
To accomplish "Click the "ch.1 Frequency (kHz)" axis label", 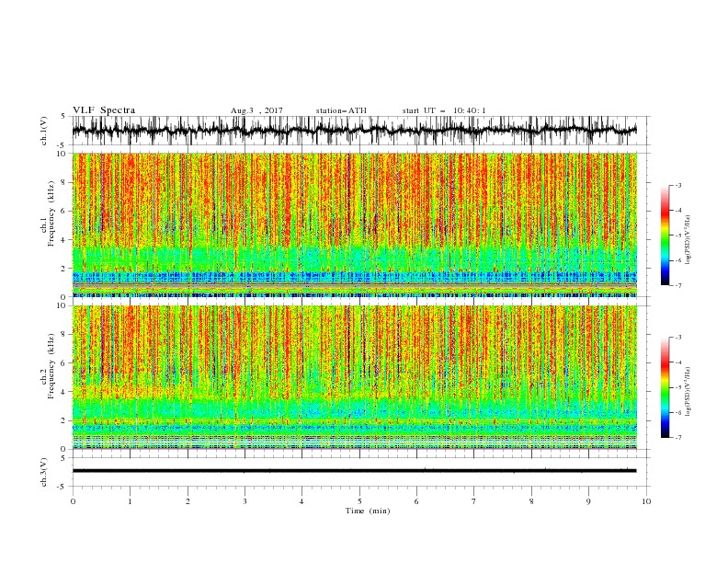I will coord(49,213).
